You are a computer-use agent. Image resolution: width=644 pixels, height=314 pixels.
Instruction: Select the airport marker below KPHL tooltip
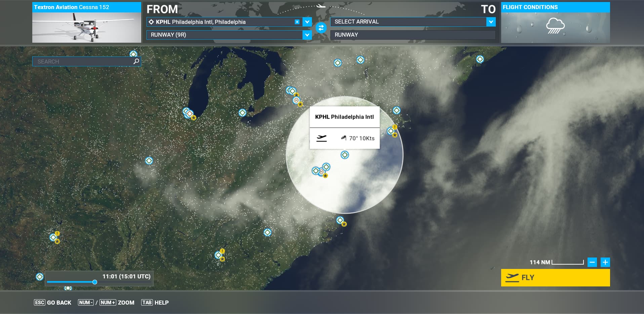click(345, 155)
